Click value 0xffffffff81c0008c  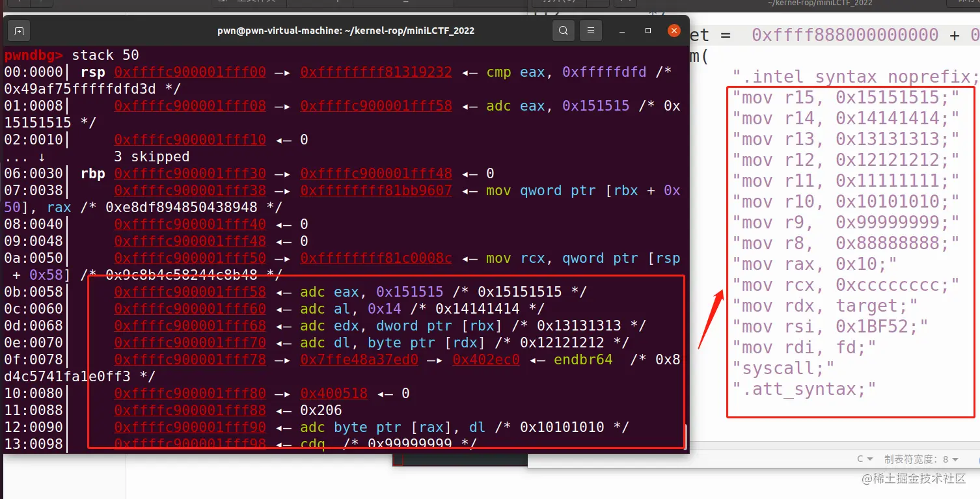[x=376, y=258]
